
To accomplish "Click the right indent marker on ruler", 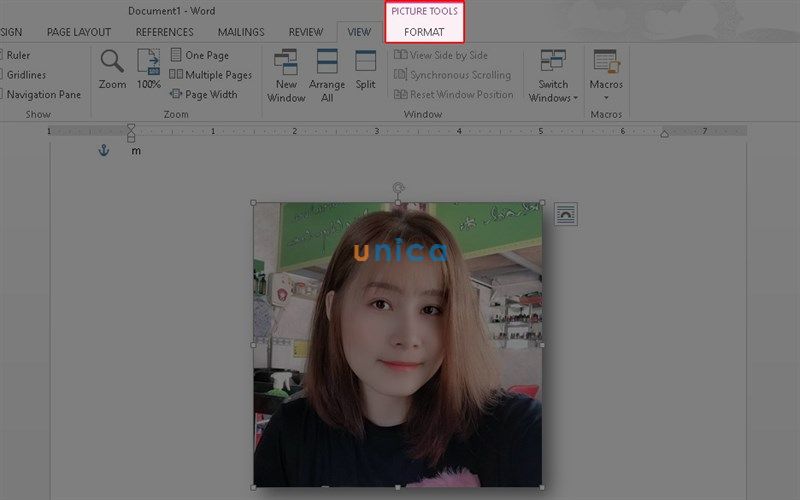I will [x=664, y=134].
